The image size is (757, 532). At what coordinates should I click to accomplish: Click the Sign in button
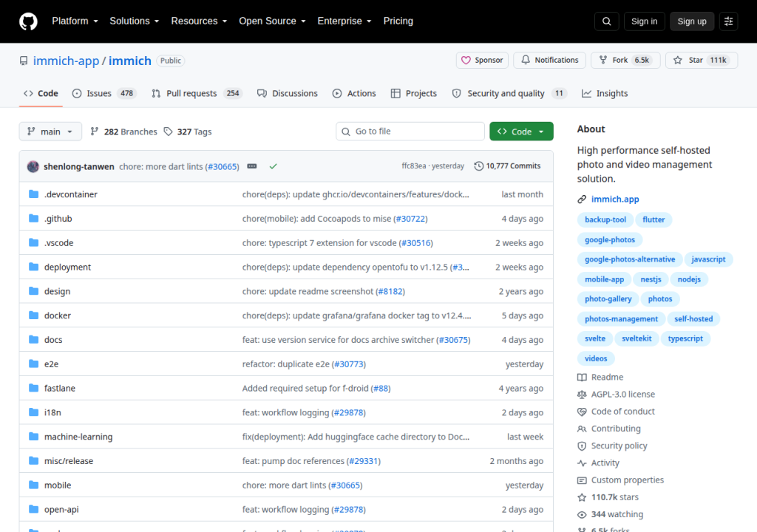pyautogui.click(x=644, y=21)
